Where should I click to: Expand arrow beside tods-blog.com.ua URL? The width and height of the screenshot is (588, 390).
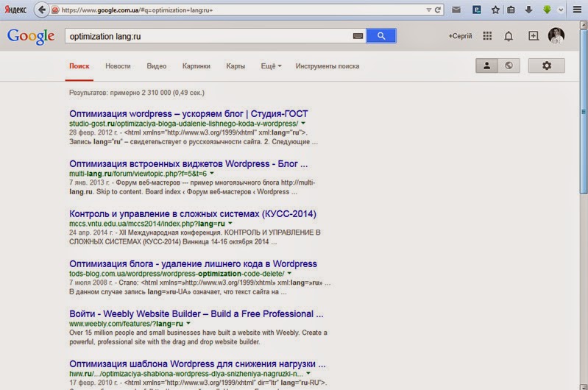(x=289, y=274)
